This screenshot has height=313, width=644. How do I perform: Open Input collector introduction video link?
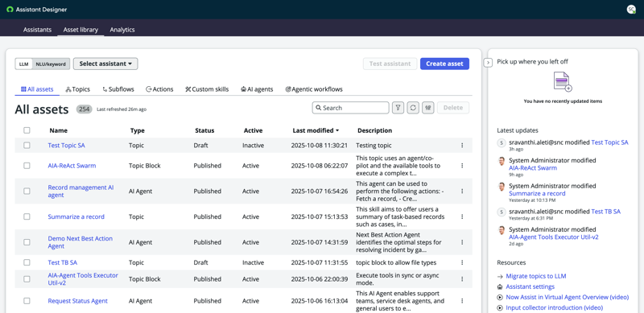554,307
